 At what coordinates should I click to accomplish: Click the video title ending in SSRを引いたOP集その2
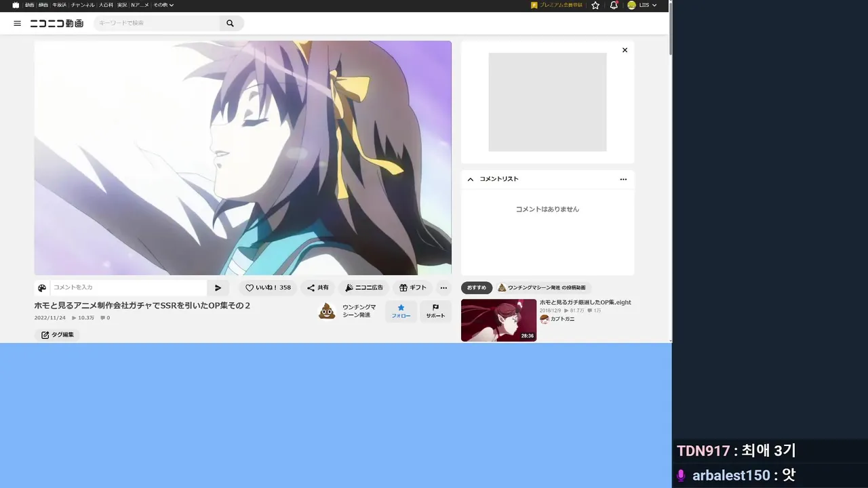142,306
